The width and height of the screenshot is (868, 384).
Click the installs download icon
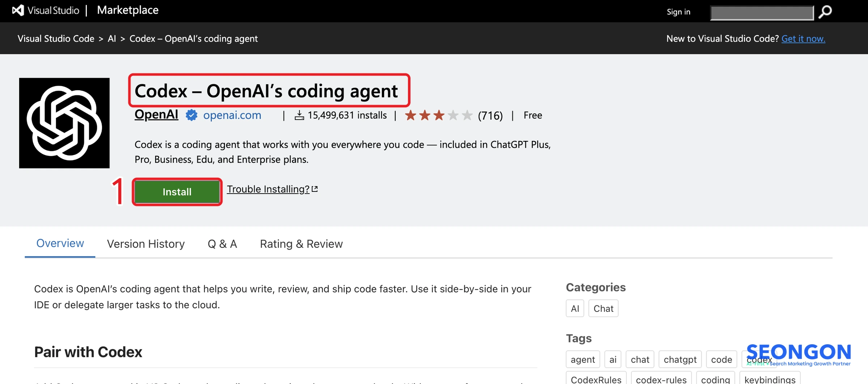pyautogui.click(x=299, y=115)
